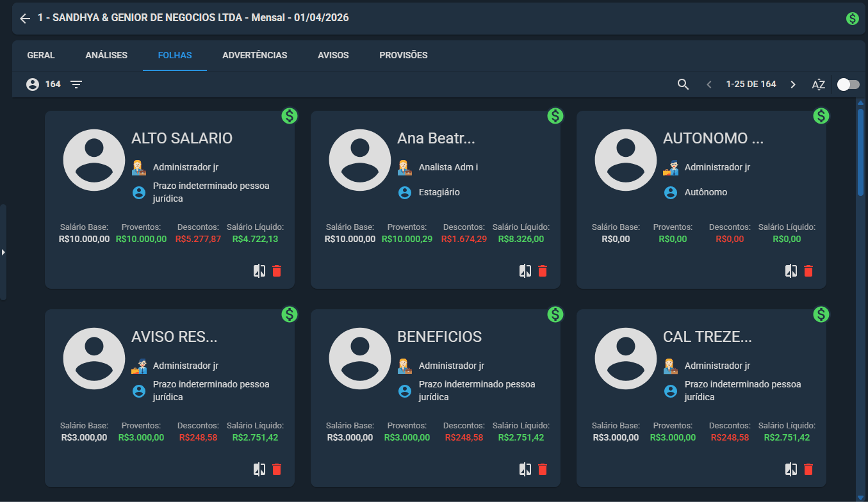Screen dimensions: 868x502
Task: Click the AUTONOMO ... name heading
Action: coord(714,138)
